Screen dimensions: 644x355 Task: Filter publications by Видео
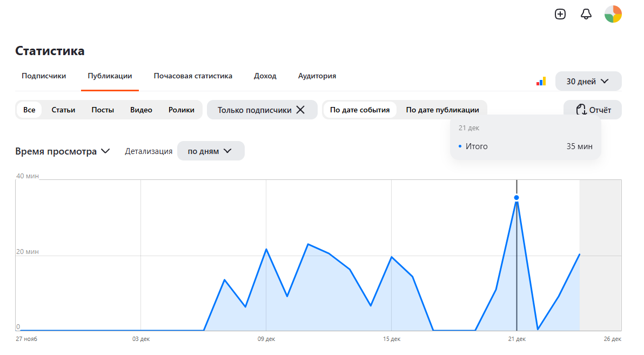point(142,110)
